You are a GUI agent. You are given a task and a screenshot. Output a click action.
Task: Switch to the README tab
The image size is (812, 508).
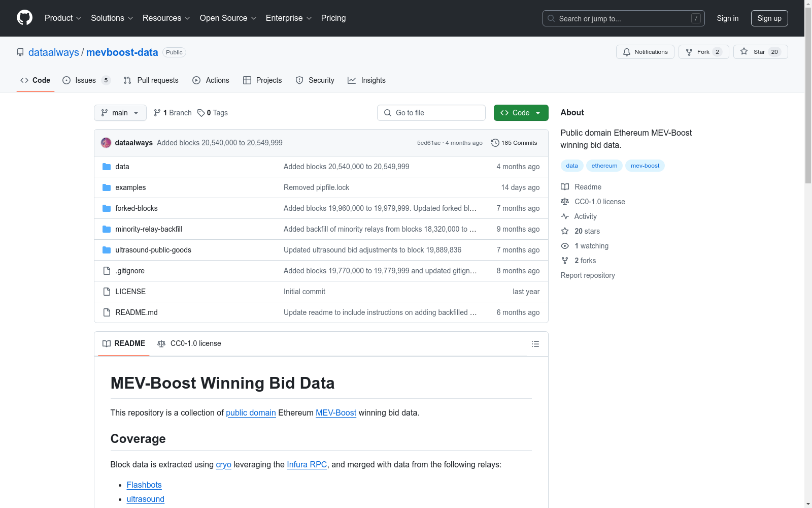[124, 344]
